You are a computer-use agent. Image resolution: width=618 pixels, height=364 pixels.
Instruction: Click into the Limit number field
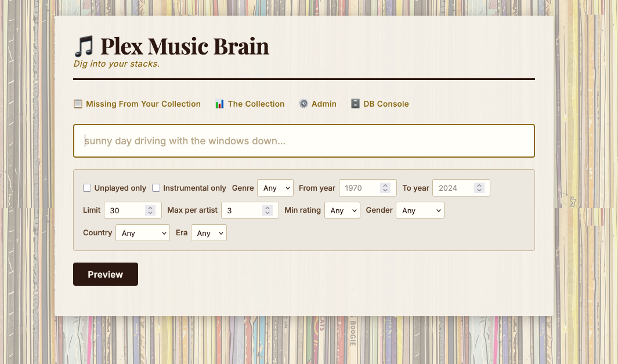coord(132,210)
